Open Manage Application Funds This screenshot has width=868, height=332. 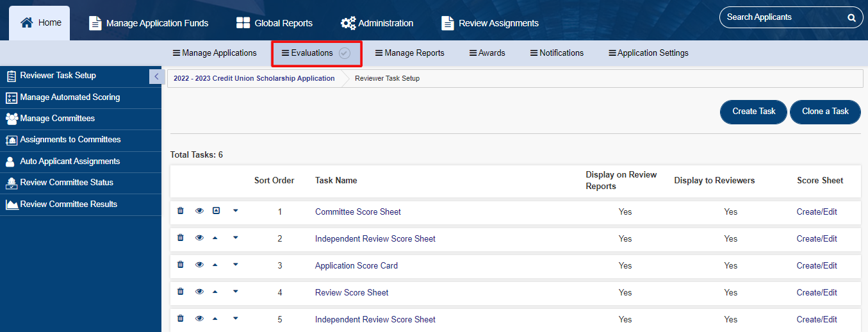[x=149, y=23]
